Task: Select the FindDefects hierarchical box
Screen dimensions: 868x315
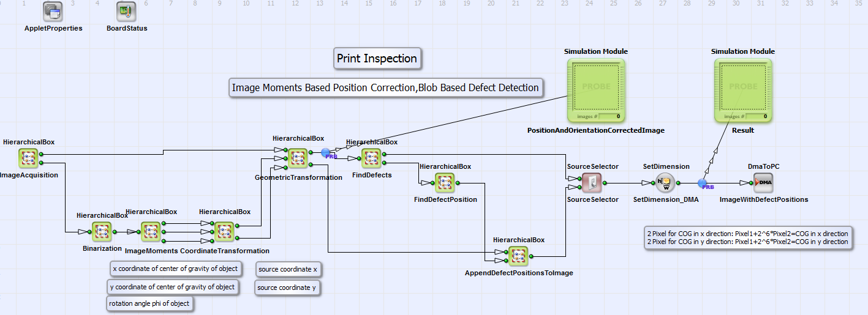Action: 372,158
